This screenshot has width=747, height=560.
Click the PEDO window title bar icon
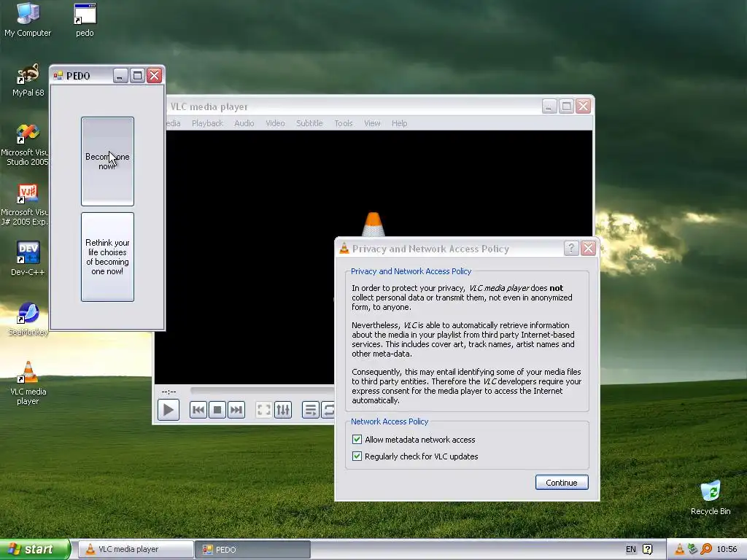tap(58, 76)
